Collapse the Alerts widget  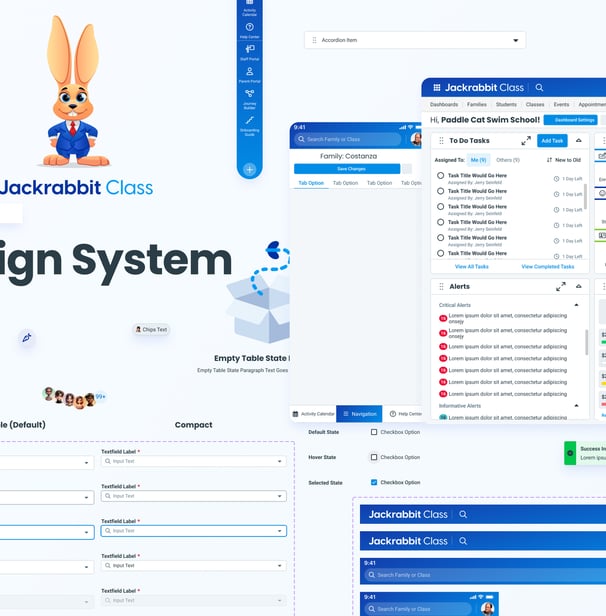coord(579,286)
